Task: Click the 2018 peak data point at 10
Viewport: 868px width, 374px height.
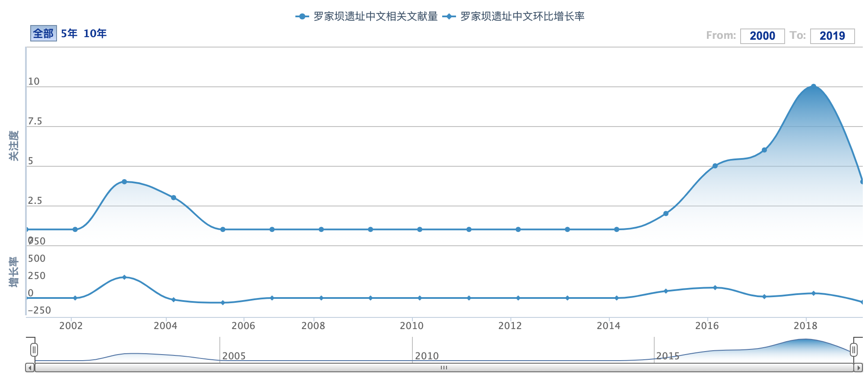Action: [x=813, y=87]
